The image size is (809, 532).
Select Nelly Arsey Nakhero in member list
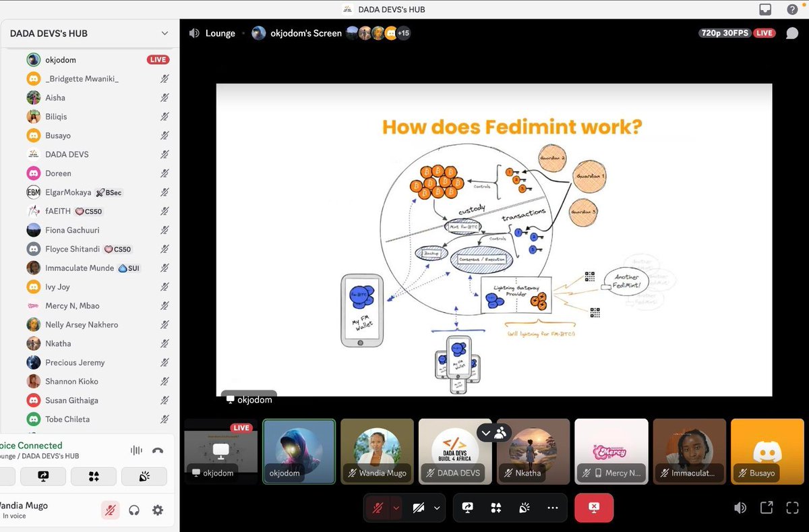[98, 324]
